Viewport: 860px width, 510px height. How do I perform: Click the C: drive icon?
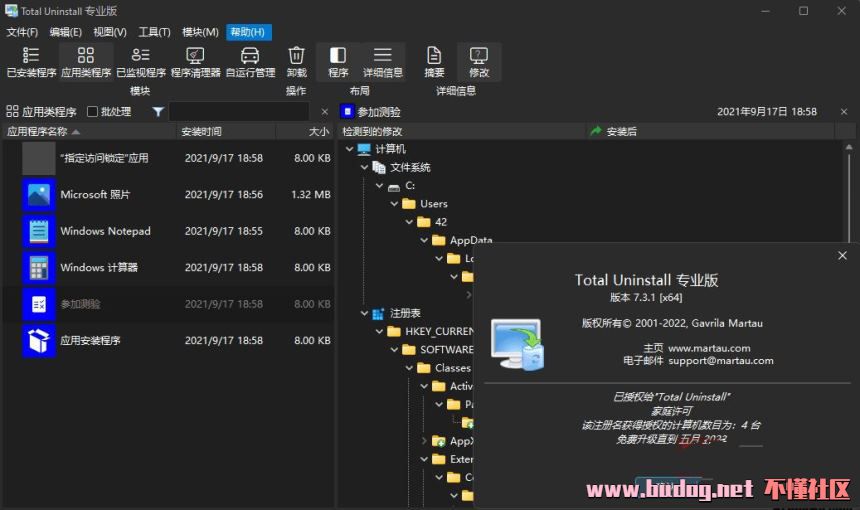click(393, 187)
